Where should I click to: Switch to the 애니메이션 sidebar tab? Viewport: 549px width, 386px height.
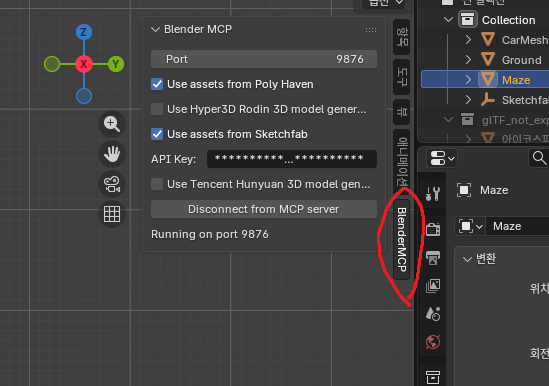pos(402,162)
